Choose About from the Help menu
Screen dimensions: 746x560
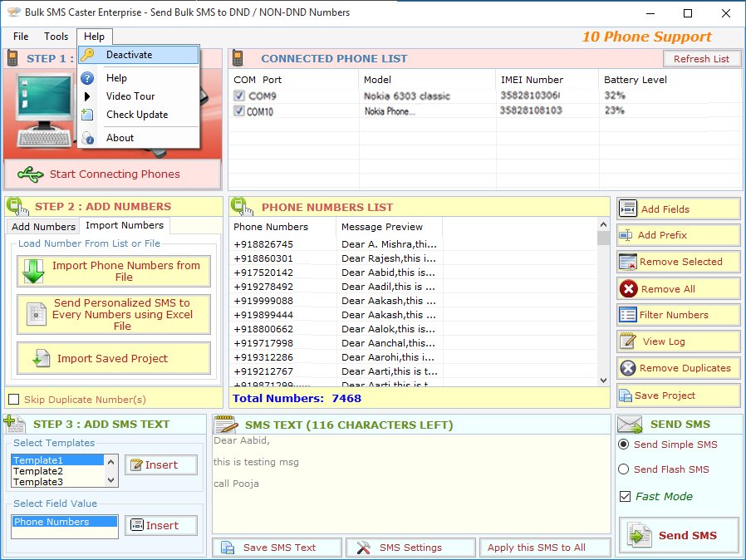click(x=139, y=138)
